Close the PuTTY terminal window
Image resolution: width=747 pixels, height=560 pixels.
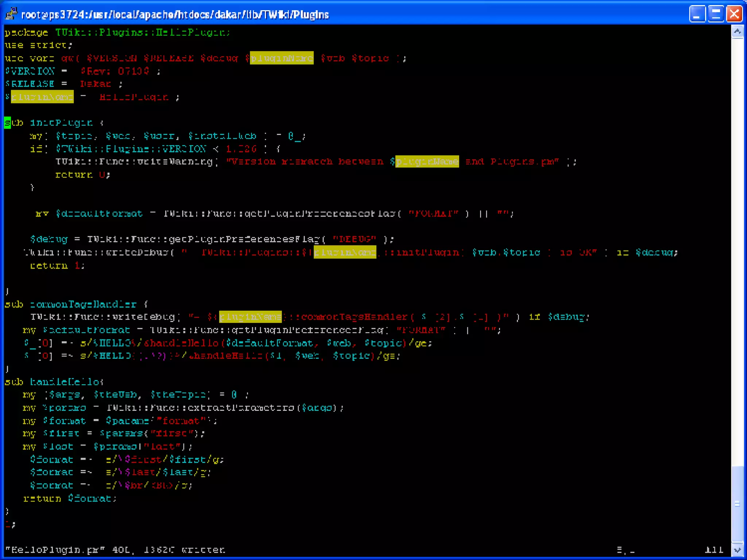pyautogui.click(x=734, y=14)
